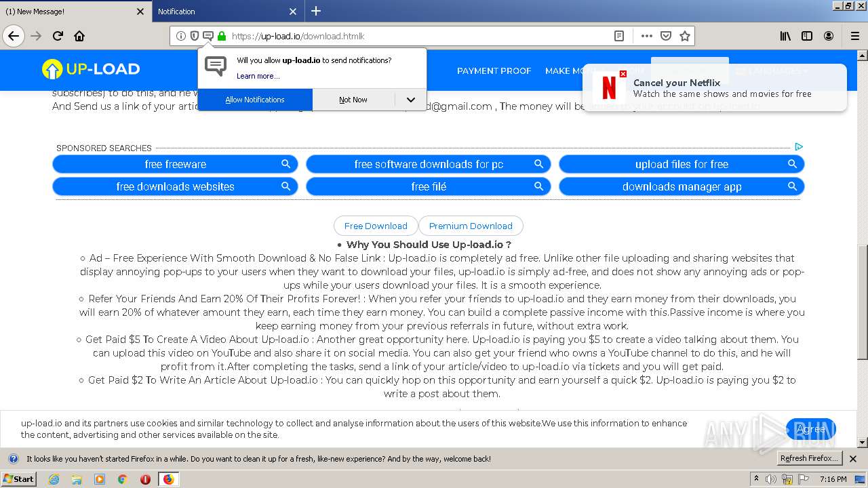Open Firefox account icon
868x488 pixels.
[x=829, y=36]
